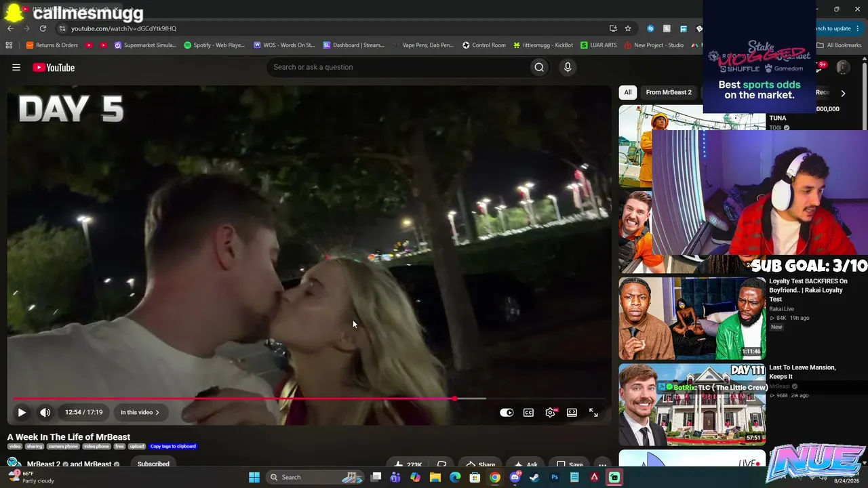Image resolution: width=868 pixels, height=488 pixels.
Task: Open the Returns & Orders bookmark
Action: (52, 45)
